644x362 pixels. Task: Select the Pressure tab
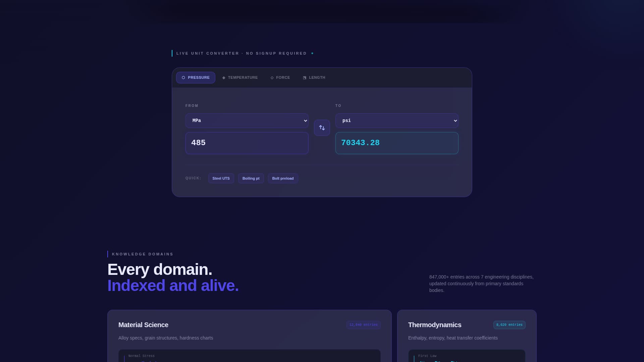pyautogui.click(x=196, y=77)
